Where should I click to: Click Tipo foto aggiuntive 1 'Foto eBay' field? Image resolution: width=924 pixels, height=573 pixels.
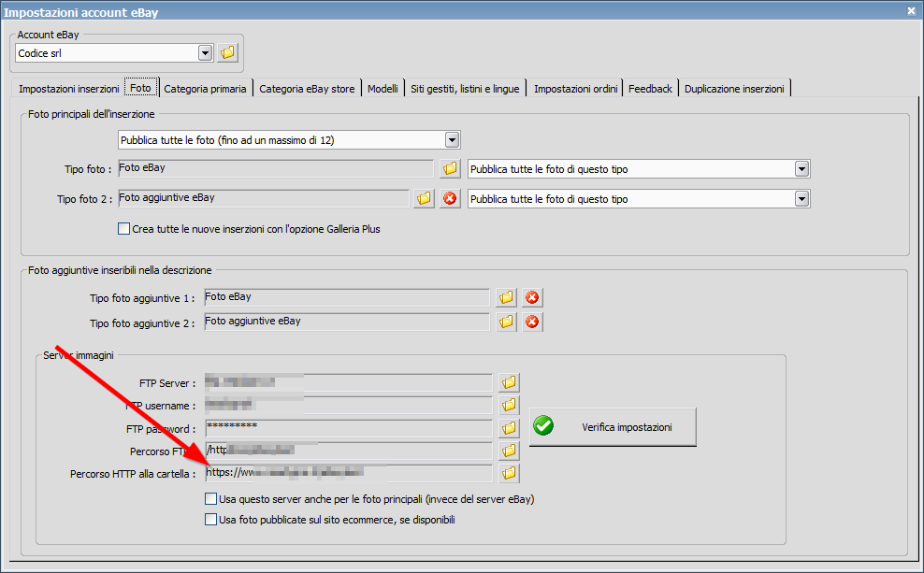click(x=347, y=297)
